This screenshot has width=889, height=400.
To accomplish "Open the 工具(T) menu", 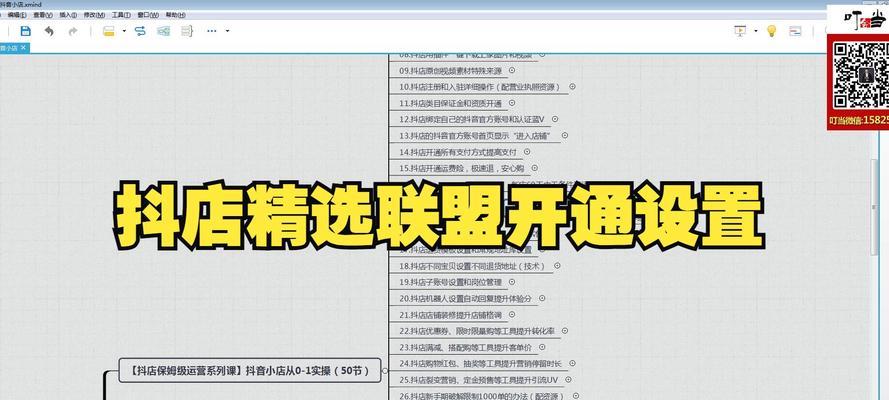I will pos(121,15).
